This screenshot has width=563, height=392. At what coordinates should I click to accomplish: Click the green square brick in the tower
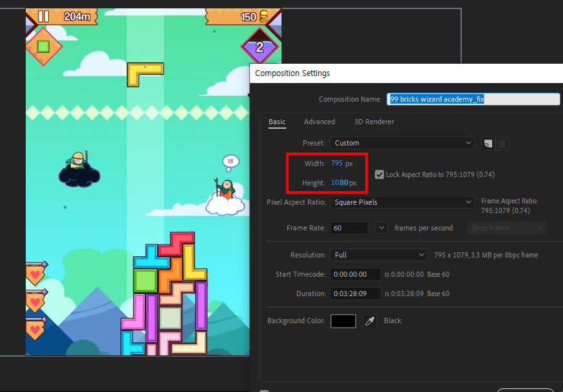[x=146, y=281]
